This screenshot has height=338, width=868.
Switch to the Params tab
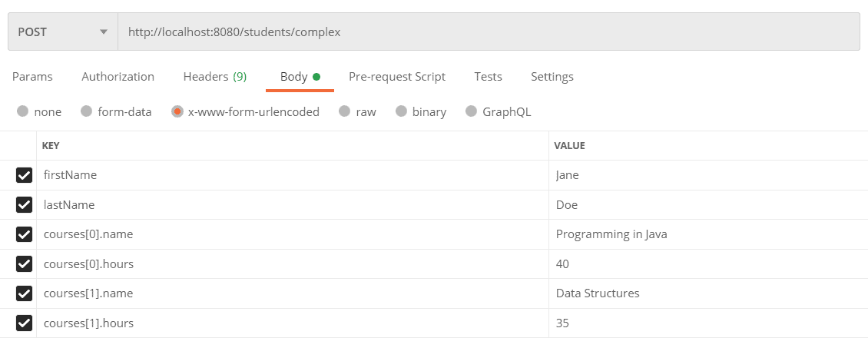(x=32, y=77)
